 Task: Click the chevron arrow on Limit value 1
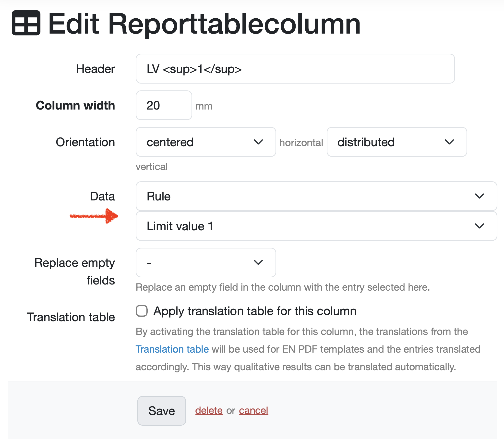click(x=479, y=226)
